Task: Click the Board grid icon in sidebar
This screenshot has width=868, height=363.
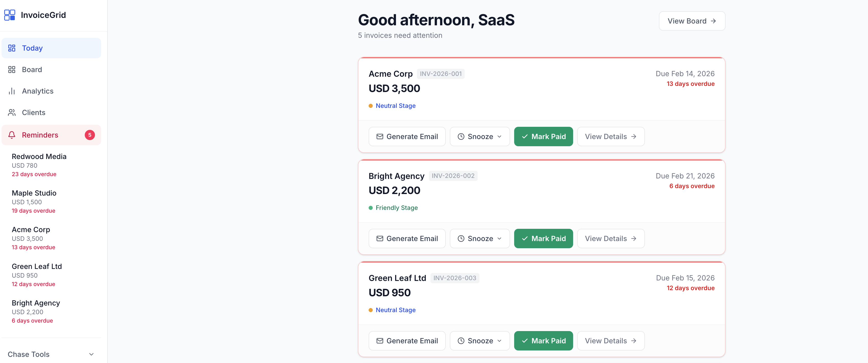Action: tap(12, 70)
